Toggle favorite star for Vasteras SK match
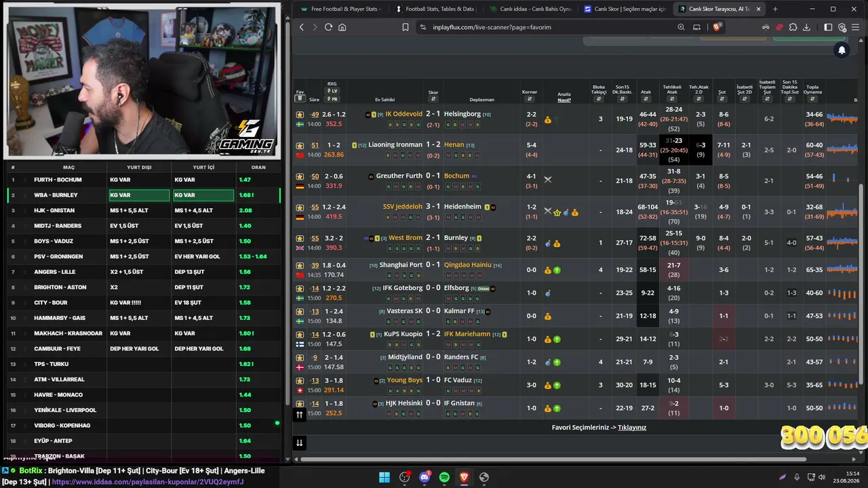Viewport: 868px width, 488px height. 300,312
